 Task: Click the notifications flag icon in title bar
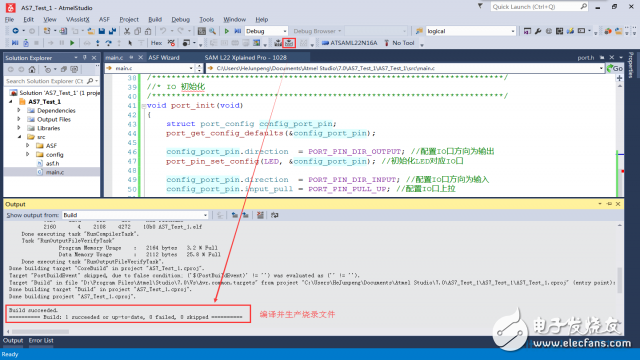(x=480, y=7)
